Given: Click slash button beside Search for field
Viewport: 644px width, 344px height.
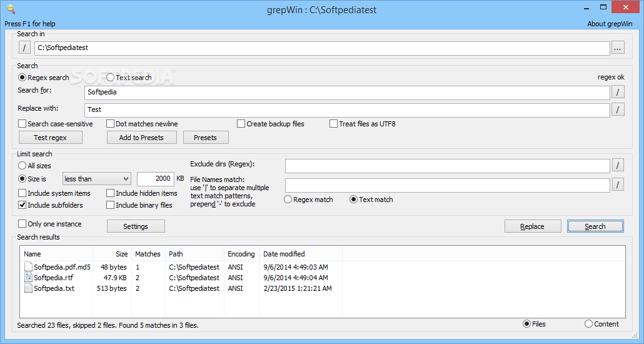Looking at the screenshot, I should (618, 92).
